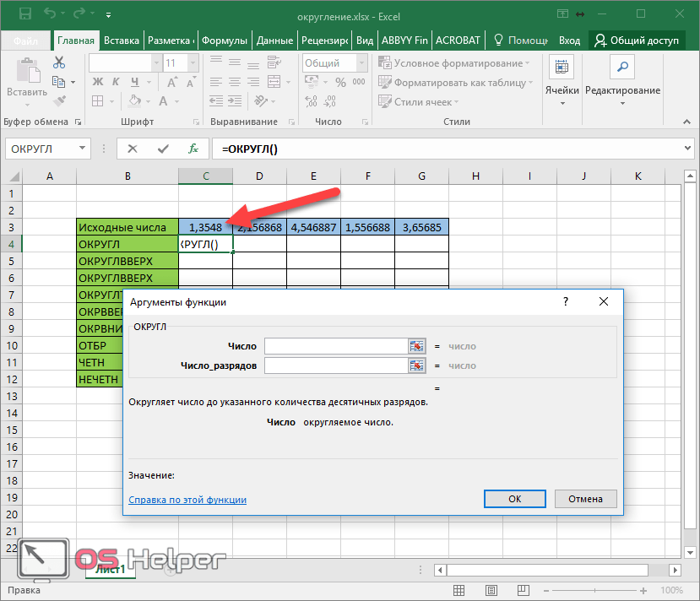Open the Формулы ribbon tab

(224, 41)
